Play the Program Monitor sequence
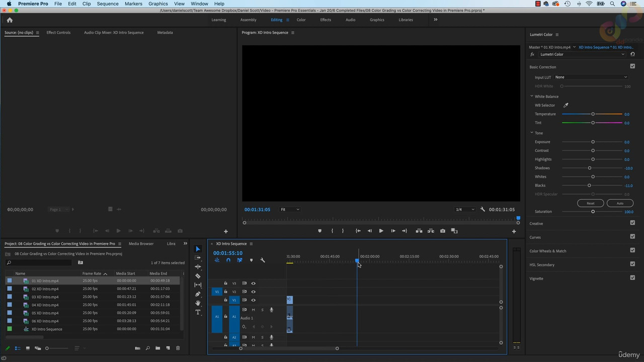This screenshot has width=644, height=362. tap(381, 231)
